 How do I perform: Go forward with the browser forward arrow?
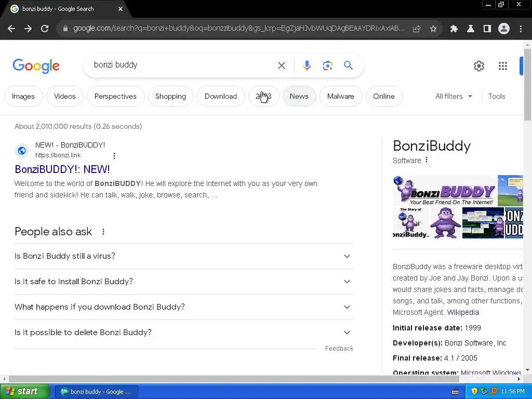click(x=28, y=29)
